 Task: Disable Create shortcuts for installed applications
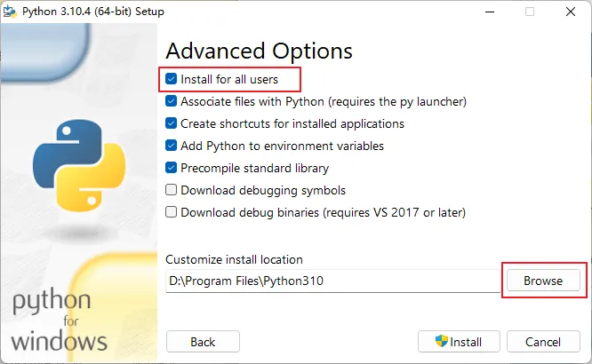171,123
